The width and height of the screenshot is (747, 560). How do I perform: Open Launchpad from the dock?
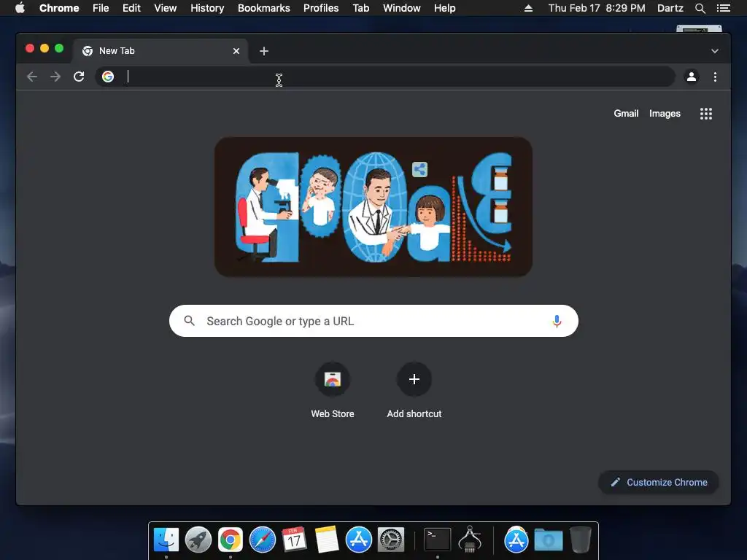[198, 540]
